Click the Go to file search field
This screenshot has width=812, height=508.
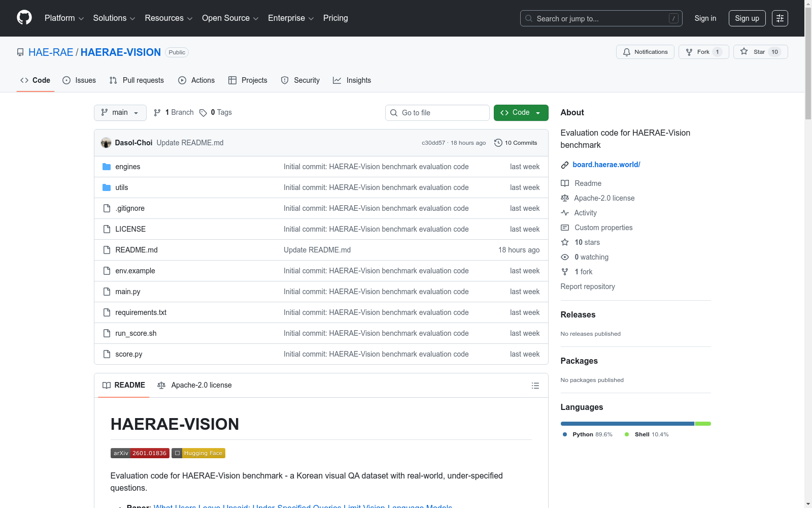pos(437,113)
